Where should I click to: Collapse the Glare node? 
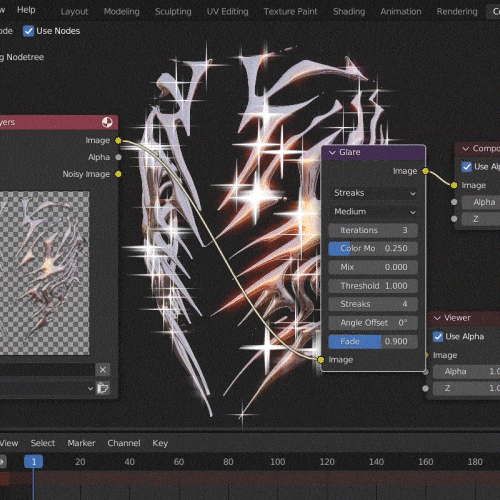(332, 152)
